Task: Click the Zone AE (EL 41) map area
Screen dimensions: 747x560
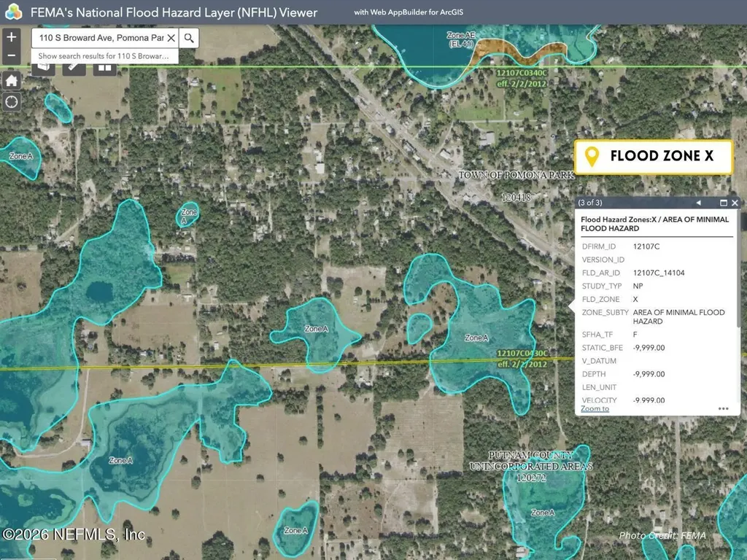Action: pyautogui.click(x=461, y=39)
